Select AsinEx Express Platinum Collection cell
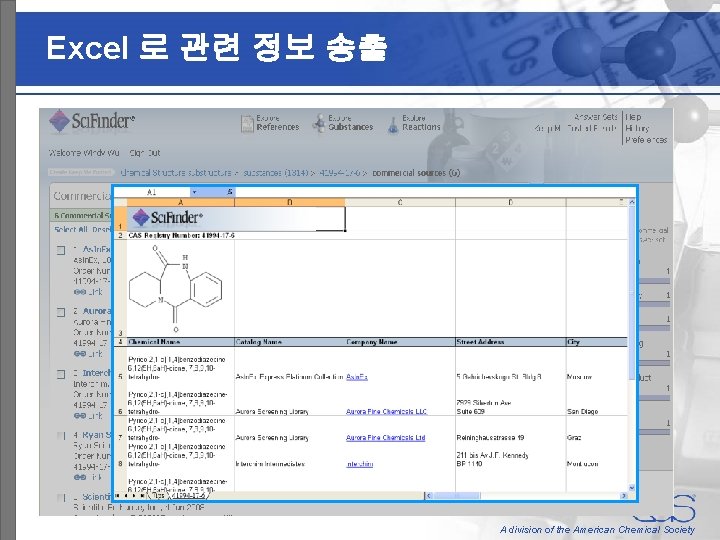720x540 pixels. 290,364
